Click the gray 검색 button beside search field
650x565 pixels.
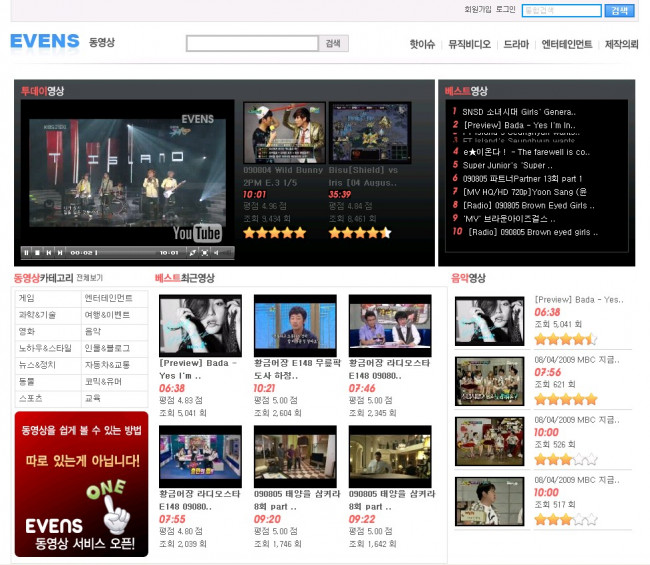tap(333, 43)
